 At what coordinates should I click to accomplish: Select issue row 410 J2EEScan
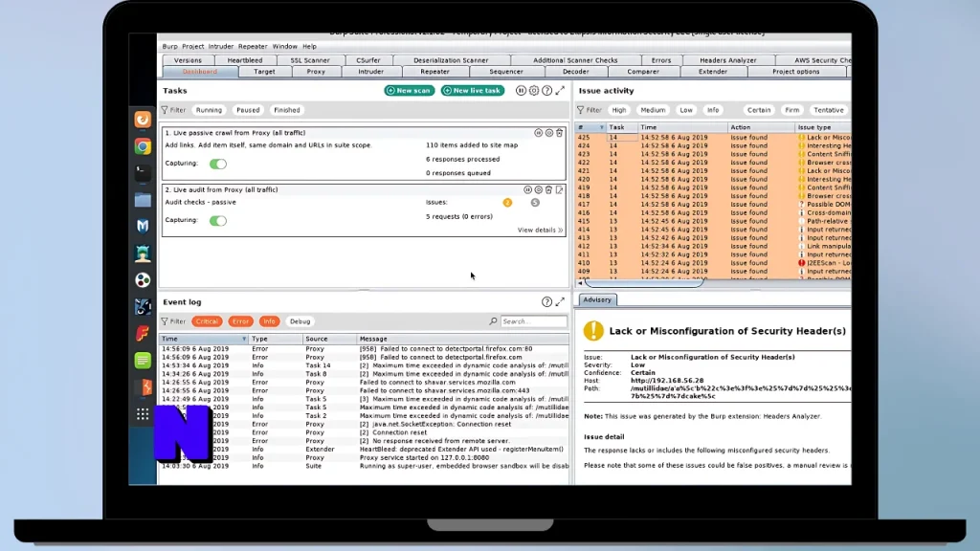point(713,263)
